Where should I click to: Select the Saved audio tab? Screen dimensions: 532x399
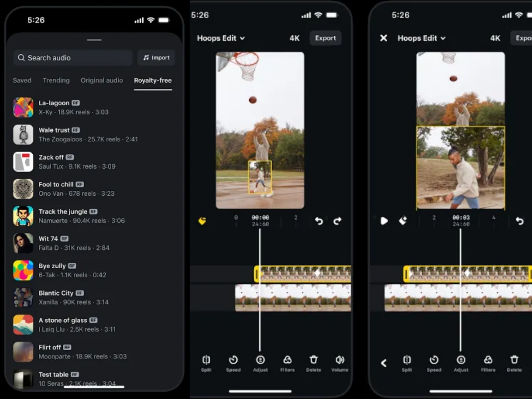(x=22, y=81)
